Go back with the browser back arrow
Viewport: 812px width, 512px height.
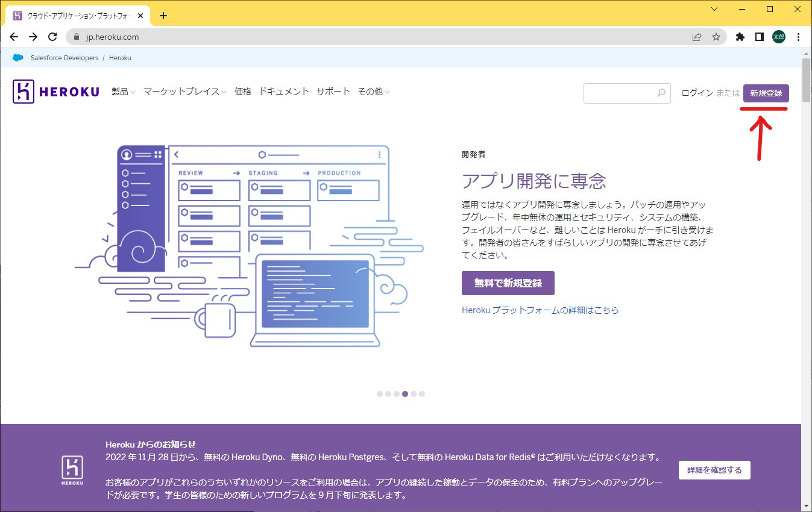(x=14, y=37)
